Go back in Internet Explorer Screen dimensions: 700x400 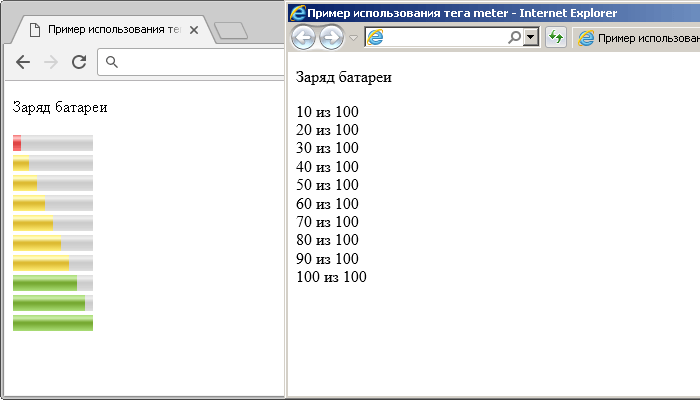303,38
